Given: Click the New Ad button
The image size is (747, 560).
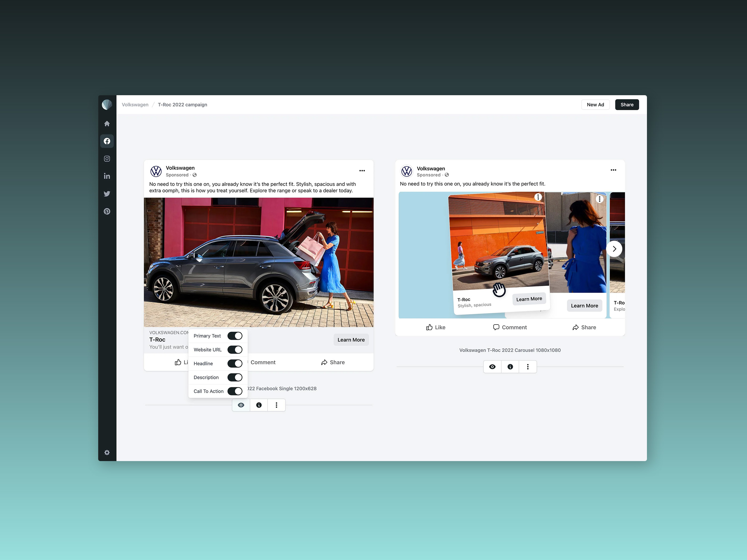Looking at the screenshot, I should tap(595, 105).
